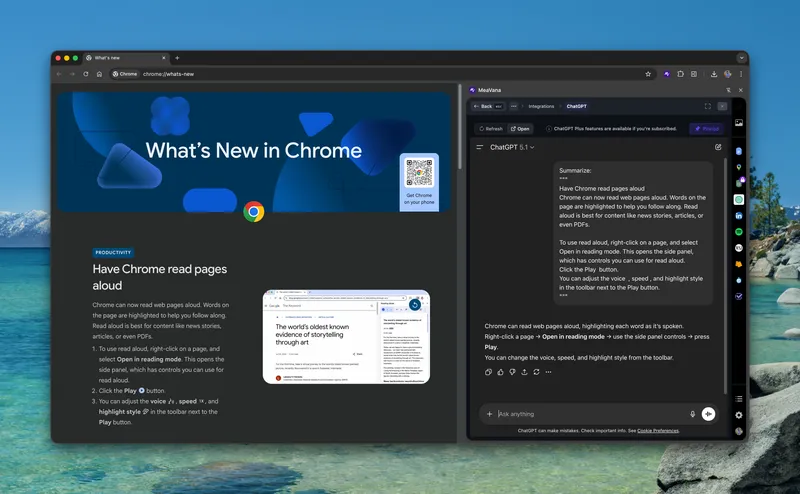The height and width of the screenshot is (494, 800).
Task: Click the Back button in MeaVana
Action: (488, 106)
